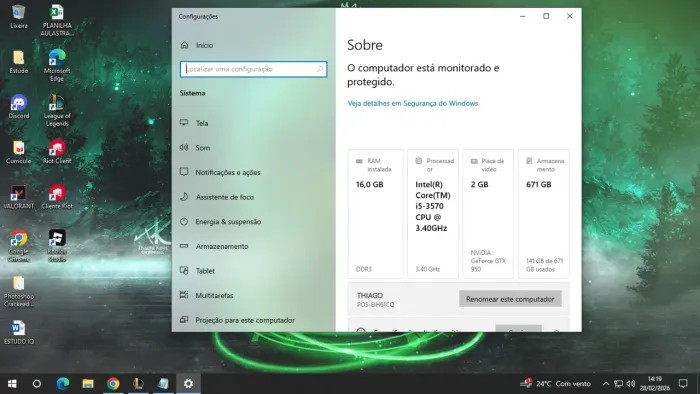Select the Placa de vídeo 2 GB card
This screenshot has height=394, width=700.
[x=488, y=214]
